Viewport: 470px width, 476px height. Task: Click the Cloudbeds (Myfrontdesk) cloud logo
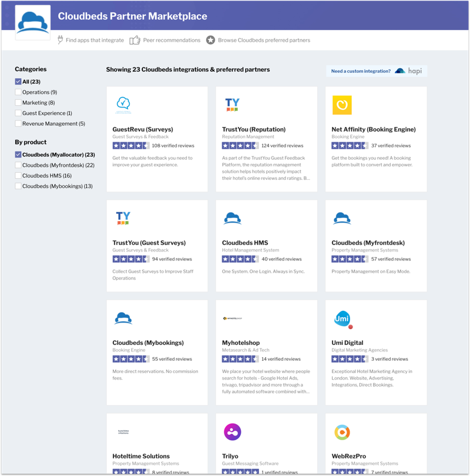point(342,218)
